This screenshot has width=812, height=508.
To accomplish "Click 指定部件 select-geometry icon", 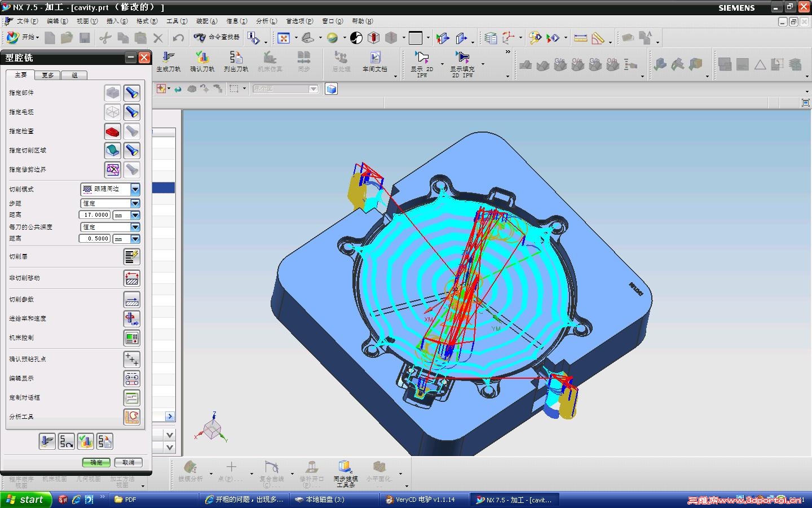I will 113,93.
